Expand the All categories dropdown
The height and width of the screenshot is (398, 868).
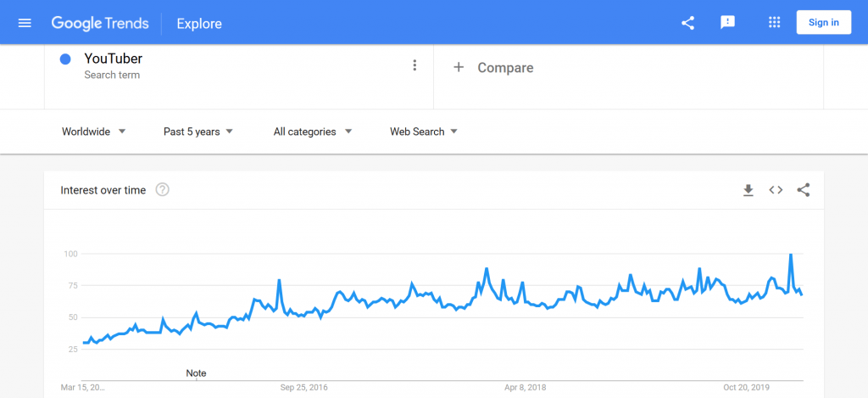313,132
